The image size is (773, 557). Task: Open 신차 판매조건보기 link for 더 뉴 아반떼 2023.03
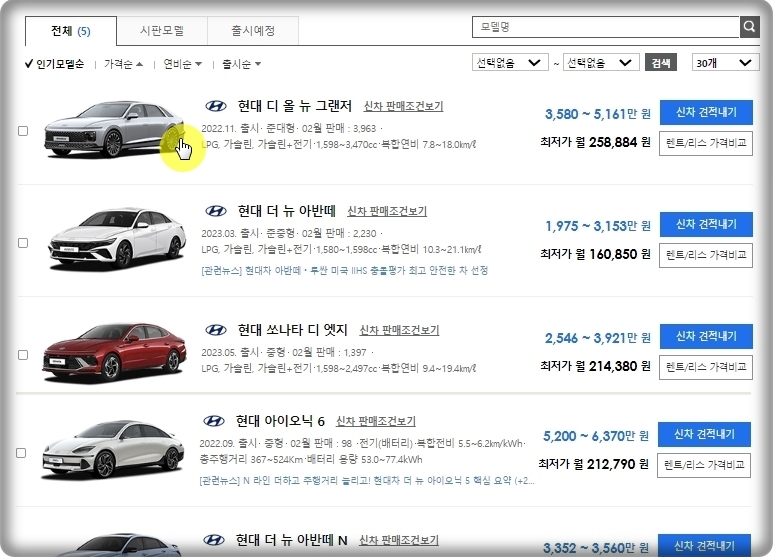point(387,211)
